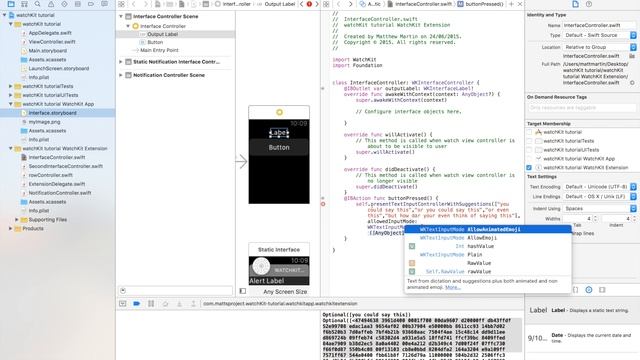Click the yellow interface controller icon above watch
The width and height of the screenshot is (640, 360).
click(x=279, y=112)
